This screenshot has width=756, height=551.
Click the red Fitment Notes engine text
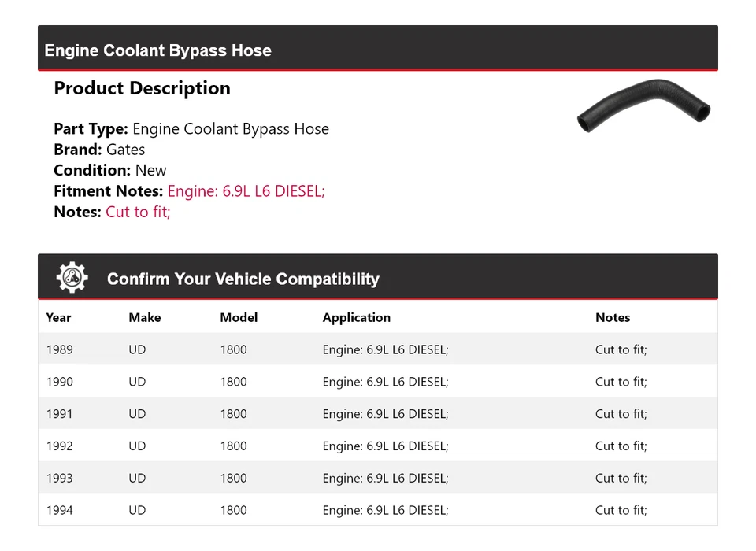pyautogui.click(x=246, y=191)
